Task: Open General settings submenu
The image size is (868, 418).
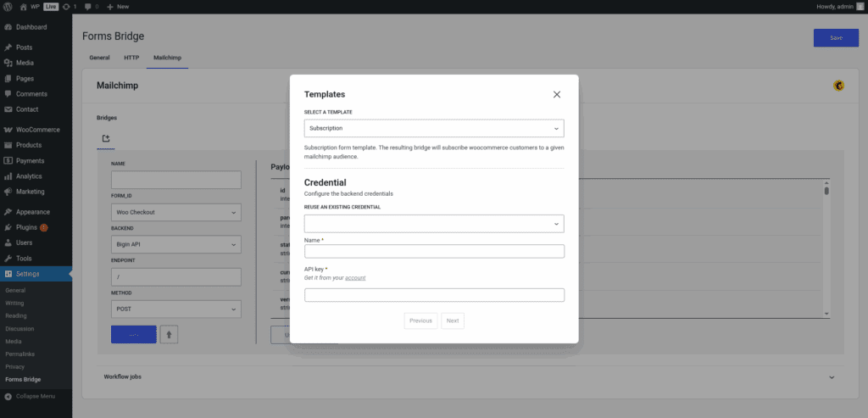Action: tap(15, 290)
